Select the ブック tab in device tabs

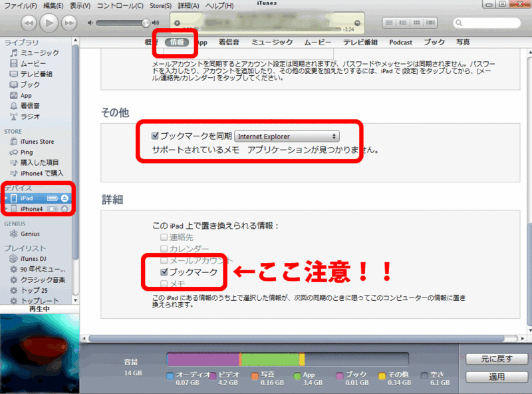pyautogui.click(x=434, y=42)
